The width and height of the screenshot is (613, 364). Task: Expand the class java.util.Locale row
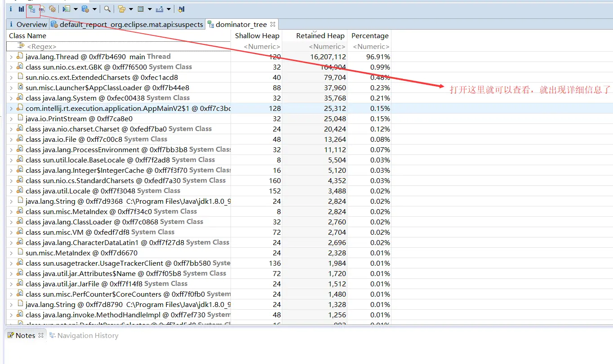point(11,191)
